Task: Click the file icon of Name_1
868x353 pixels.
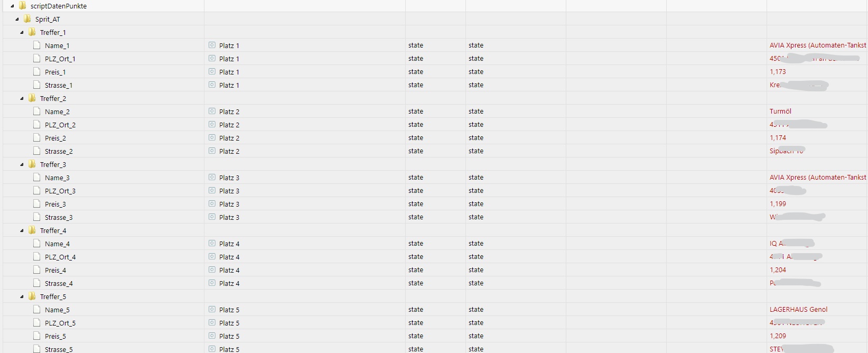Action: (x=36, y=45)
